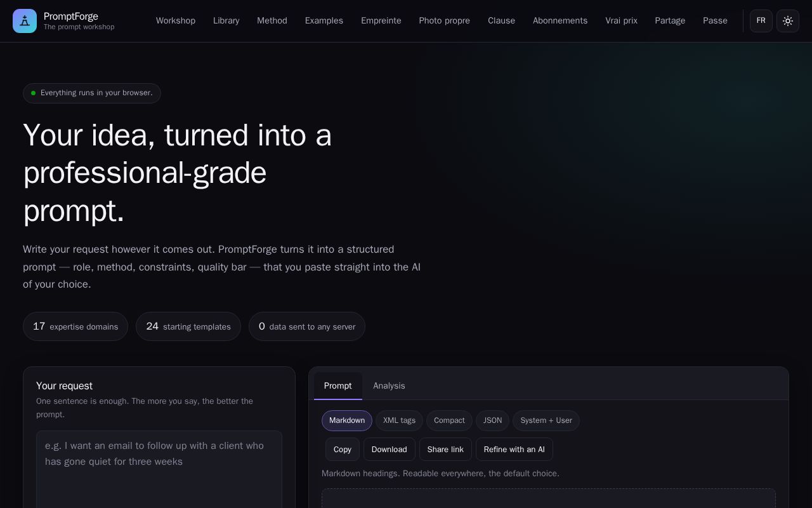The image size is (812, 508).
Task: Click the Copy button
Action: pyautogui.click(x=343, y=450)
